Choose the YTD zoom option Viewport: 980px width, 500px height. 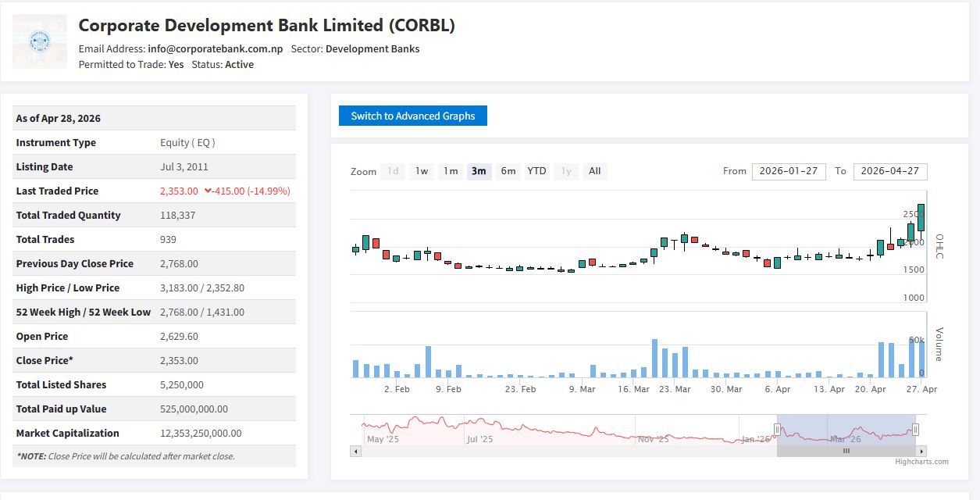pyautogui.click(x=536, y=171)
